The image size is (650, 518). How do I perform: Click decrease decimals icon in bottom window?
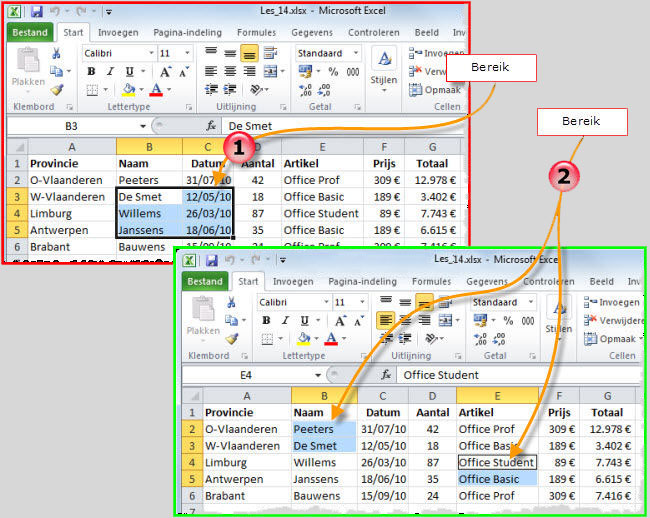(x=499, y=339)
